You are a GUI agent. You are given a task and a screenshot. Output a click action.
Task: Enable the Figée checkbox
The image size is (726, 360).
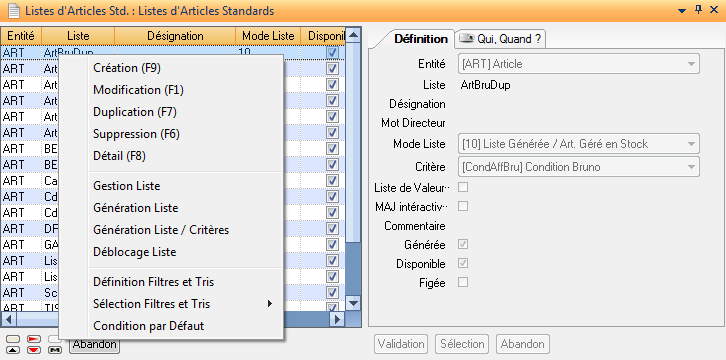(463, 282)
